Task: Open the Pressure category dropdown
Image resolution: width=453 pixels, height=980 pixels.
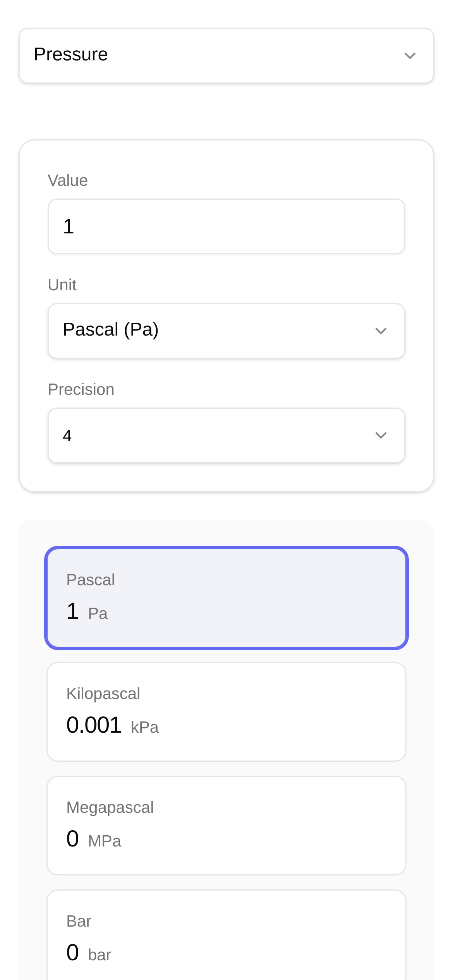Action: pos(226,55)
